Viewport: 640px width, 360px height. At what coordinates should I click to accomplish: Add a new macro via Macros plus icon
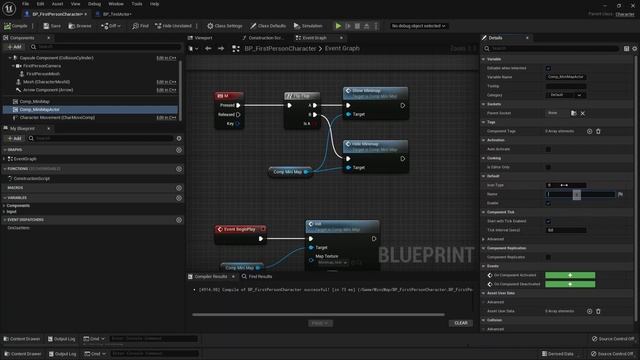click(179, 188)
